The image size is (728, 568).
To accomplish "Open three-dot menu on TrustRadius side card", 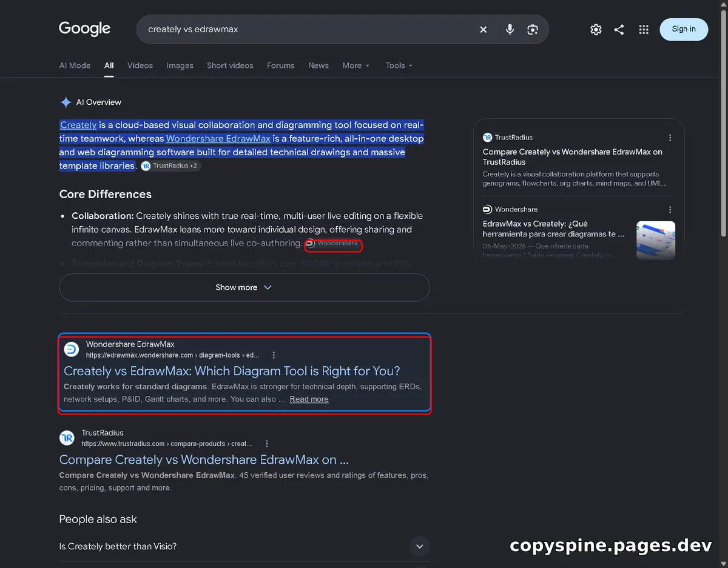I will 670,138.
